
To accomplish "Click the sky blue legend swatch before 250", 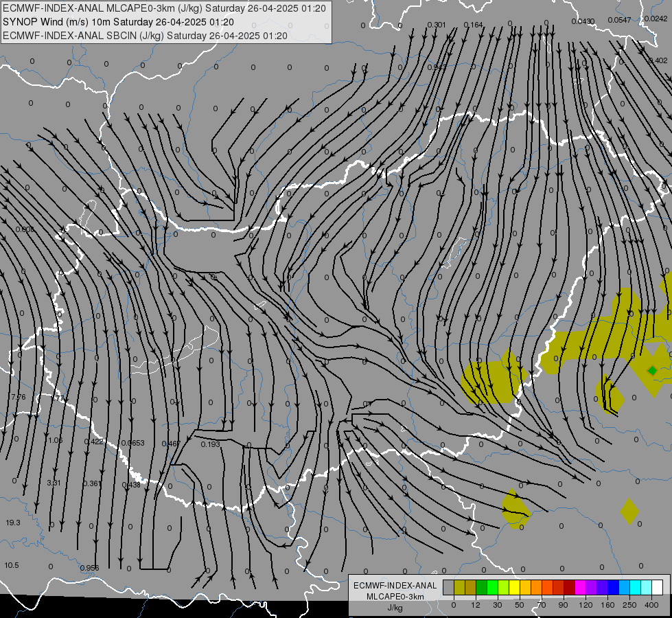I will point(625,587).
